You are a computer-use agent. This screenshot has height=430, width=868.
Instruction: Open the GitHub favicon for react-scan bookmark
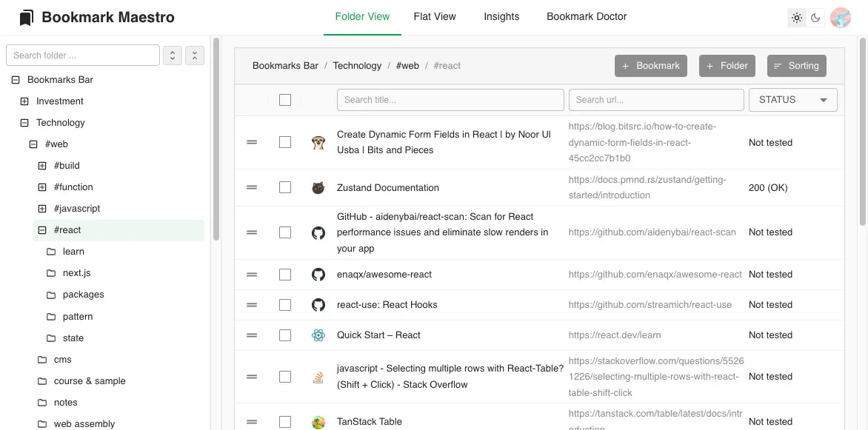coord(318,232)
